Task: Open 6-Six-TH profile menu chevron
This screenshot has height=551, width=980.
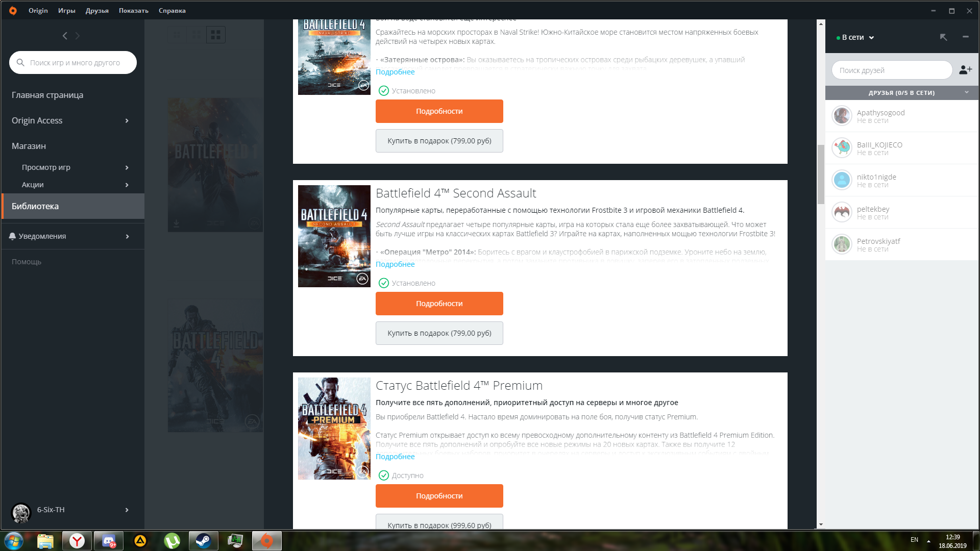Action: pos(127,510)
